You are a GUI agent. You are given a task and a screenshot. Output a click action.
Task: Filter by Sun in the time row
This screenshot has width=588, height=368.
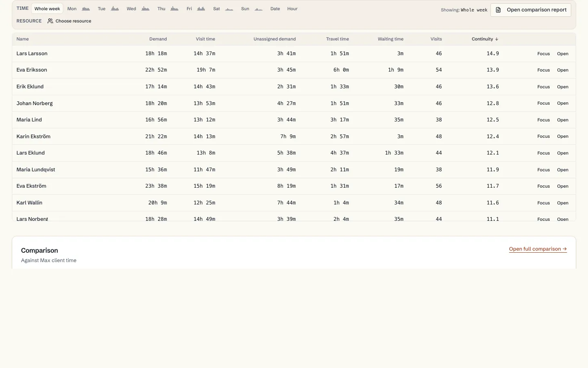252,9
